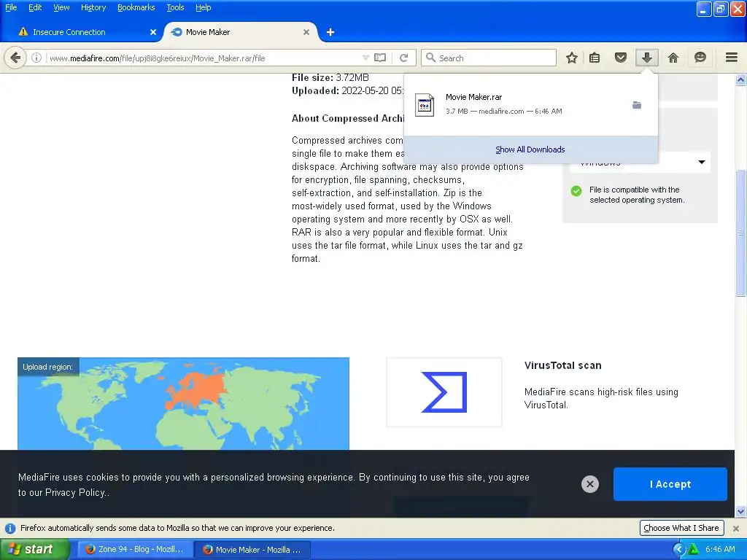
Task: Click the page vertical scrollbar thumb
Action: pyautogui.click(x=741, y=233)
